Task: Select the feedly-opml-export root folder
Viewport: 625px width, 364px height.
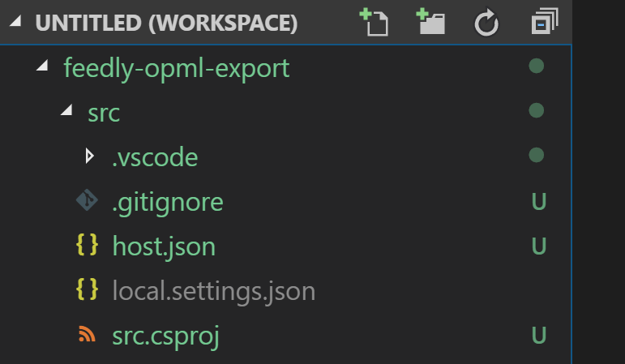Action: (176, 68)
